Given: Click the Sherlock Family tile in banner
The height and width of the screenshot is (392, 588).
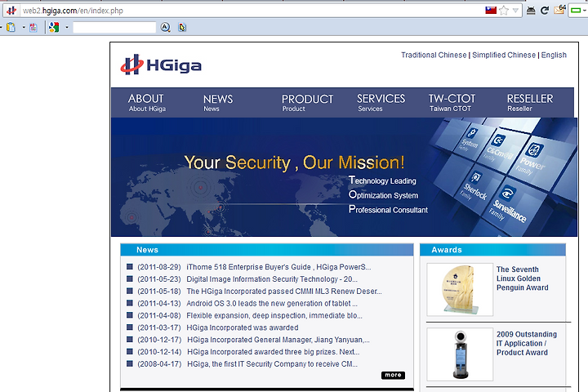Looking at the screenshot, I should [x=474, y=188].
